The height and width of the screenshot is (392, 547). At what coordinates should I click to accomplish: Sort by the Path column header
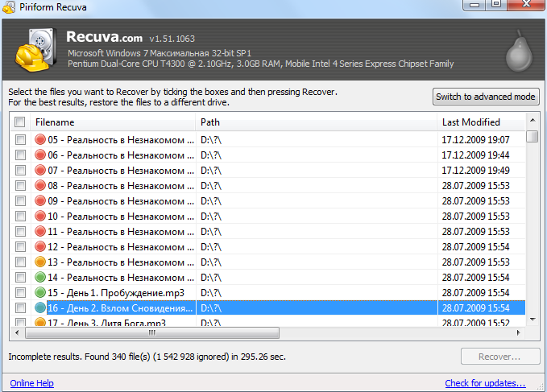[x=316, y=122]
